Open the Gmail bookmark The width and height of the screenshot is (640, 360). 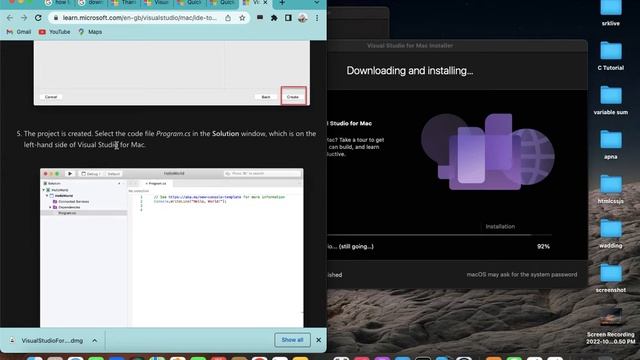19,32
